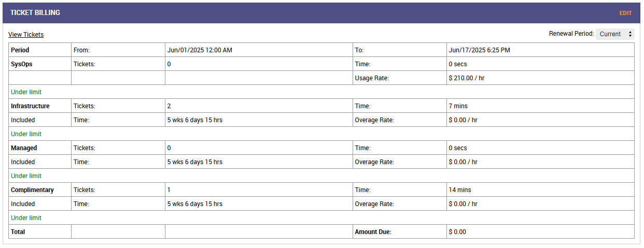Click the SysOps row label
644x248 pixels.
pyautogui.click(x=22, y=64)
